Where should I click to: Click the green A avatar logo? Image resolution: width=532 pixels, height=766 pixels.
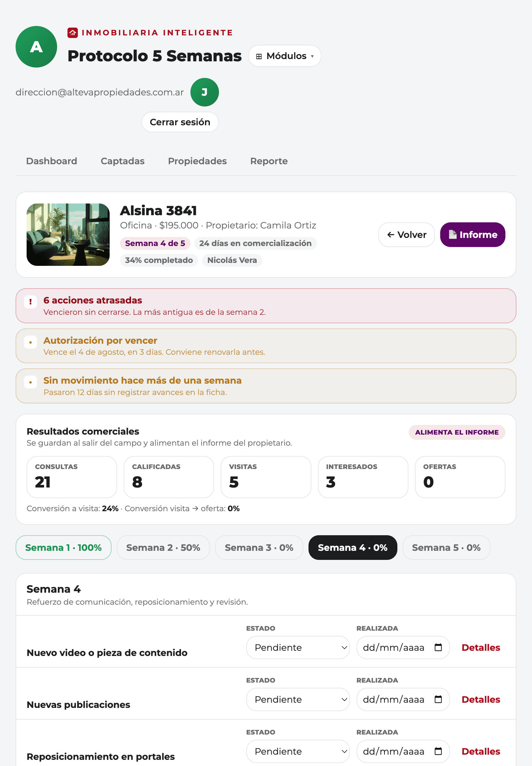tap(36, 47)
